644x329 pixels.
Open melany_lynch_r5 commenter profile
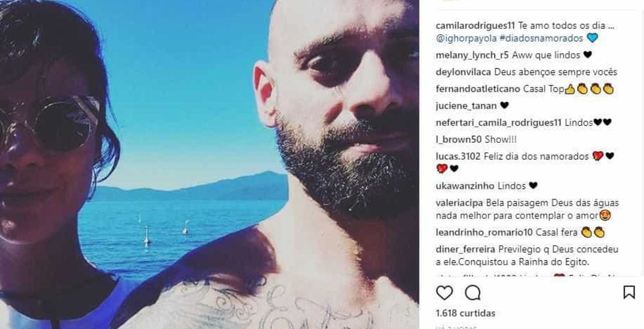click(x=472, y=55)
